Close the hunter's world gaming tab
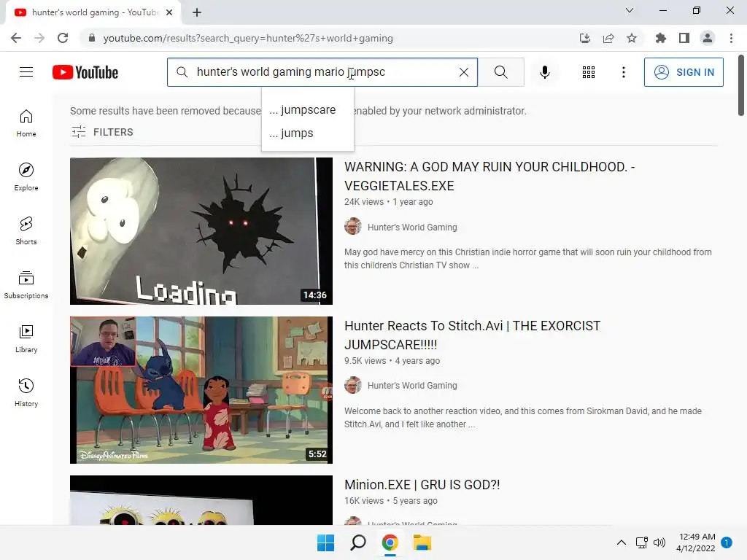Image resolution: width=747 pixels, height=560 pixels. point(169,12)
